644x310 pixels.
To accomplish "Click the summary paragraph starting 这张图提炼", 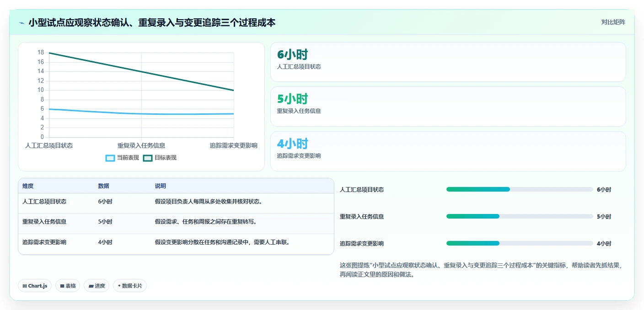I will pyautogui.click(x=481, y=270).
